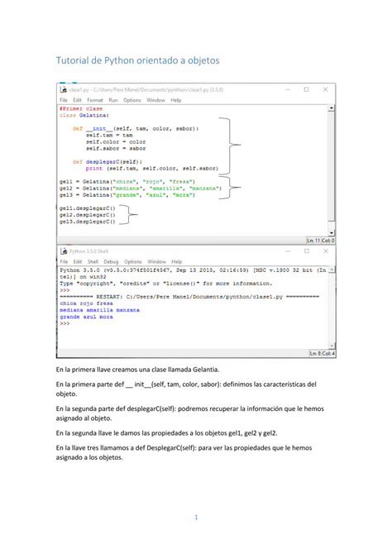Click 'gel1.desplegarC()' call line

(x=88, y=208)
